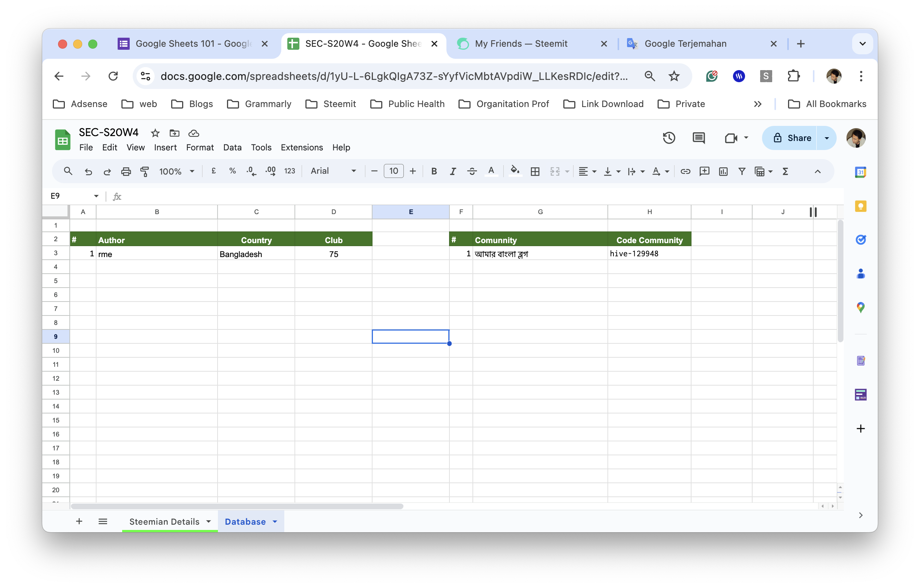
Task: Click the print icon
Action: pos(126,171)
